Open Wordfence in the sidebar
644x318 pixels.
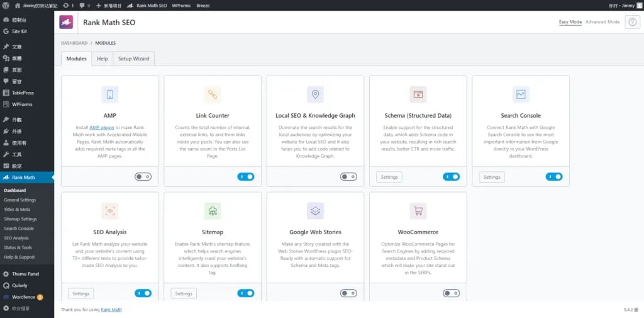point(26,297)
